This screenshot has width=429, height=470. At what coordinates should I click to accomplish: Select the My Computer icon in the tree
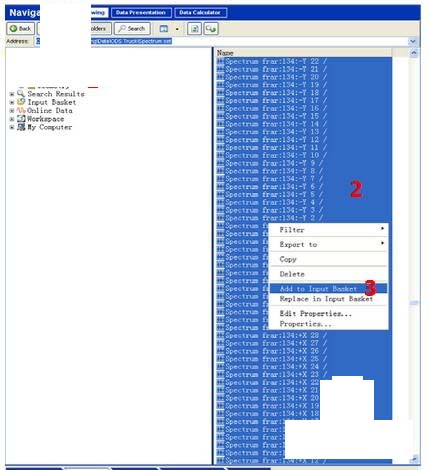[21, 127]
